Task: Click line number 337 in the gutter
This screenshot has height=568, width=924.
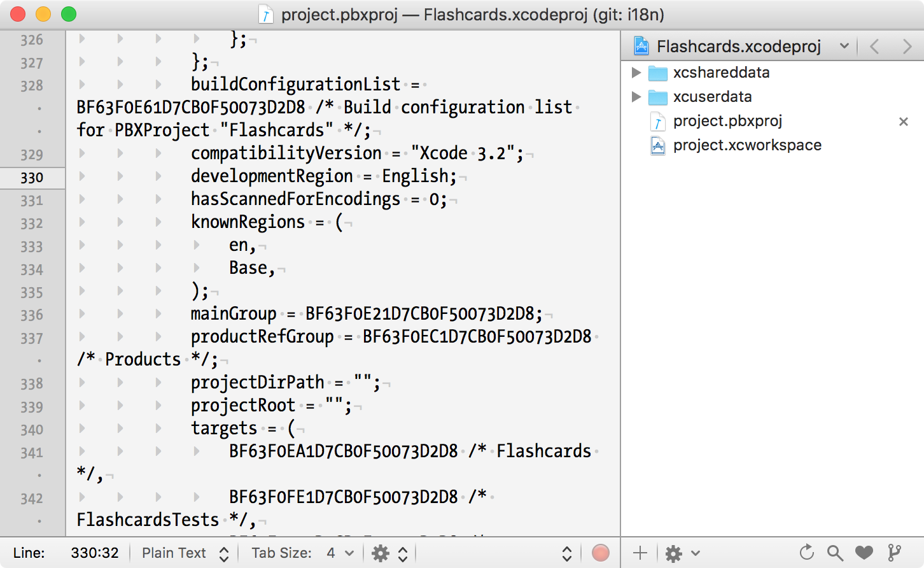Action: pyautogui.click(x=32, y=338)
